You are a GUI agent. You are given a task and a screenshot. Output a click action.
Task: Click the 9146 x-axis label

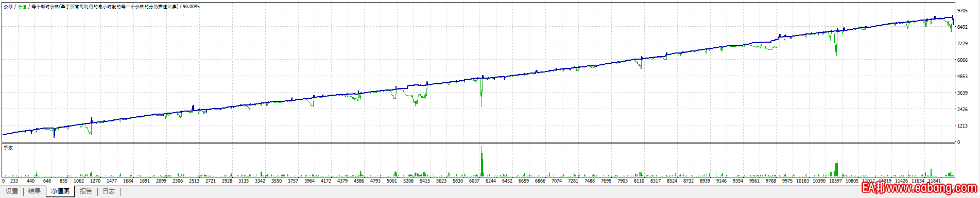(x=721, y=181)
